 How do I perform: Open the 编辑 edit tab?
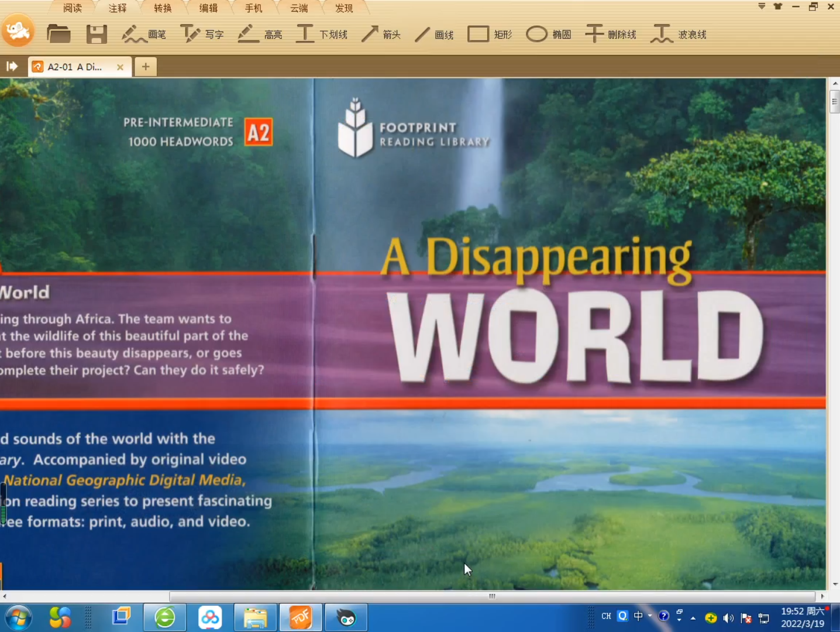point(208,8)
